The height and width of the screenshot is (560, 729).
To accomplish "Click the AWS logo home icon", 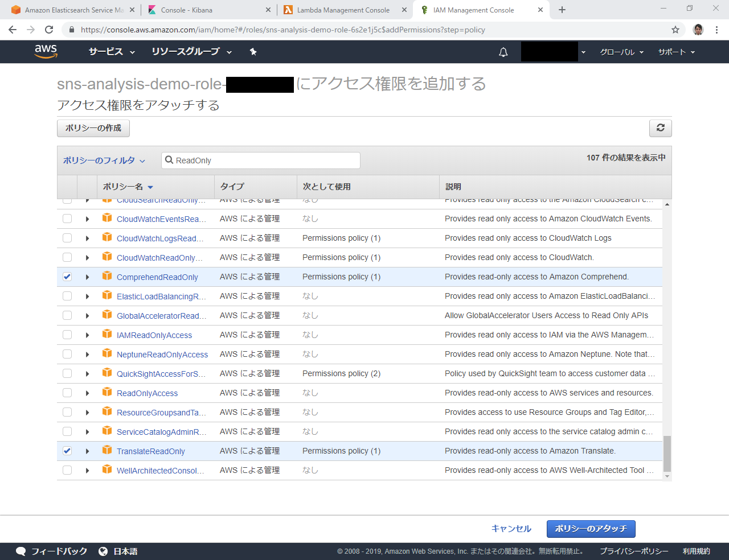I will click(x=46, y=51).
